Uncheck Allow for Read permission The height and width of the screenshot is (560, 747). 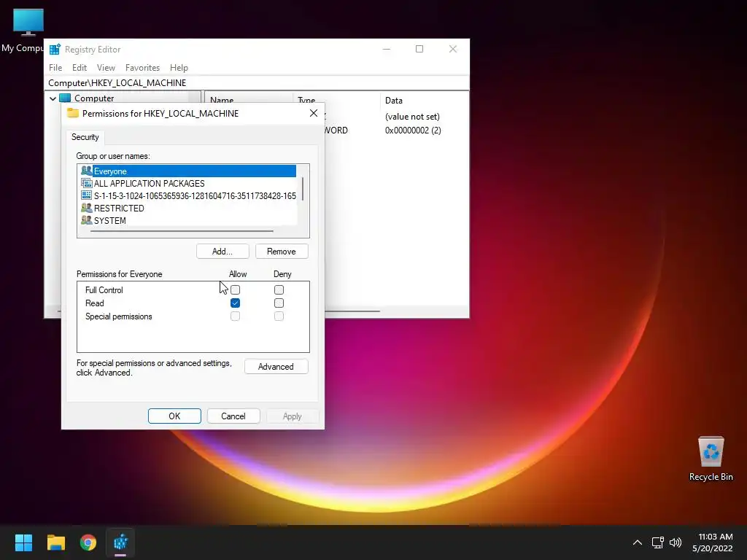coord(236,303)
